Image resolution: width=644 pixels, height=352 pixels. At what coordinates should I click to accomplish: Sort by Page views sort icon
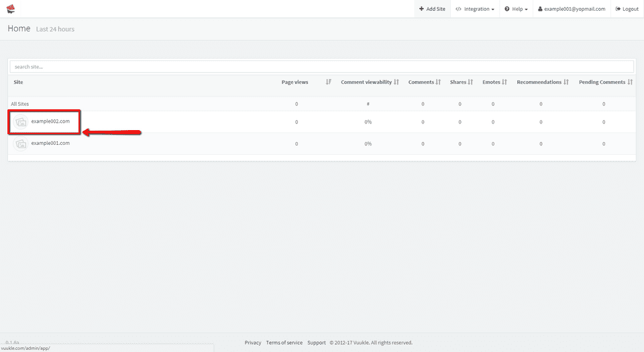coord(328,82)
